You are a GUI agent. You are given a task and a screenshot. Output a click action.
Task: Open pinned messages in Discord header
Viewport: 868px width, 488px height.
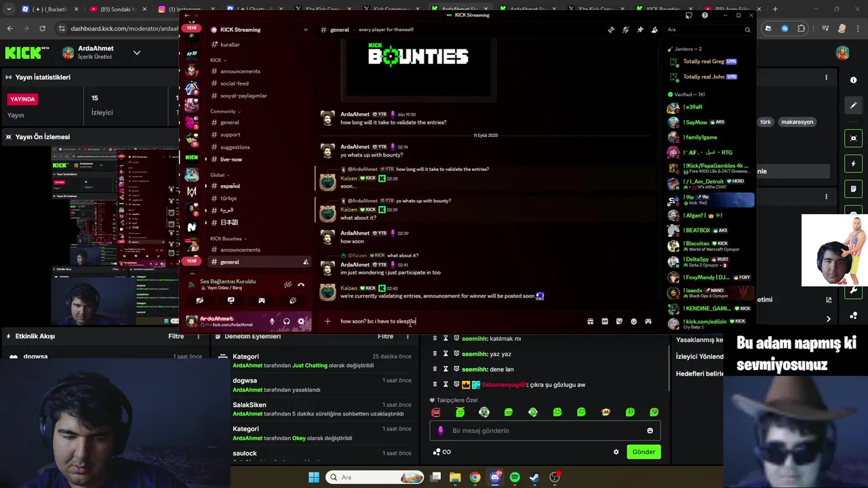pyautogui.click(x=640, y=30)
